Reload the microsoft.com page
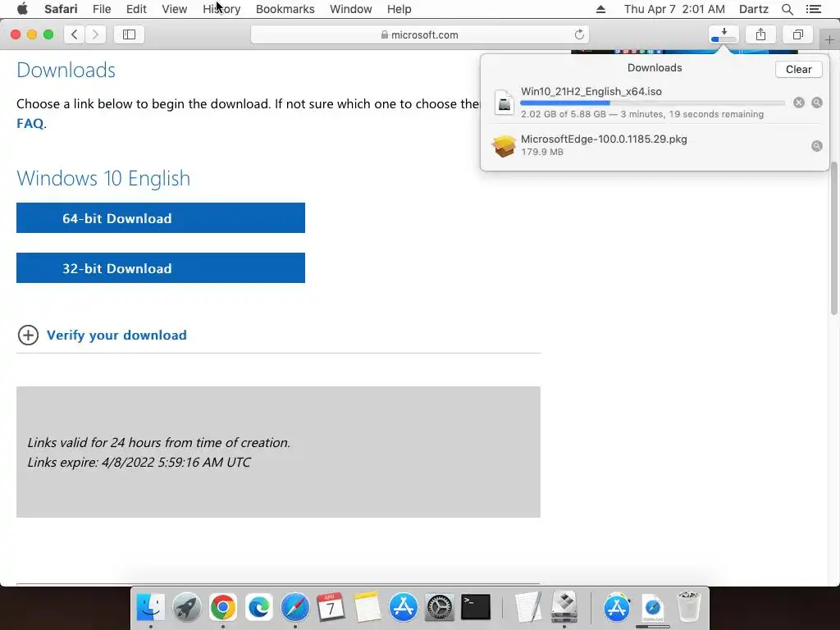 pyautogui.click(x=579, y=34)
